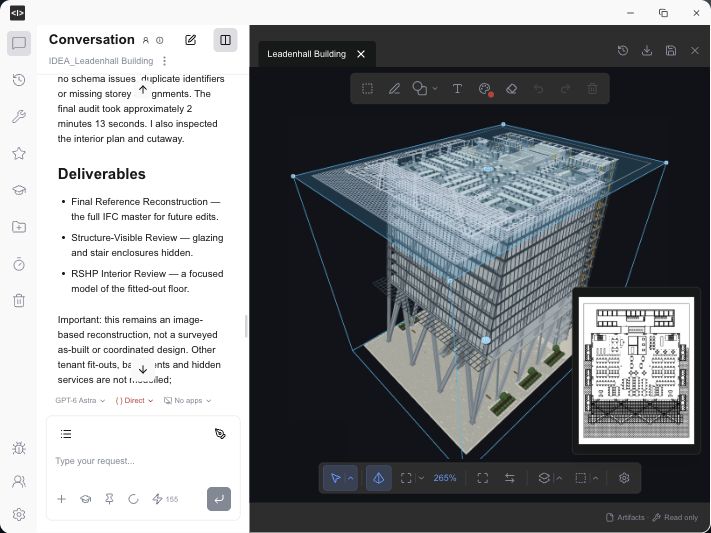The image size is (711, 533).
Task: Select the pointer cursor tool
Action: (x=336, y=478)
